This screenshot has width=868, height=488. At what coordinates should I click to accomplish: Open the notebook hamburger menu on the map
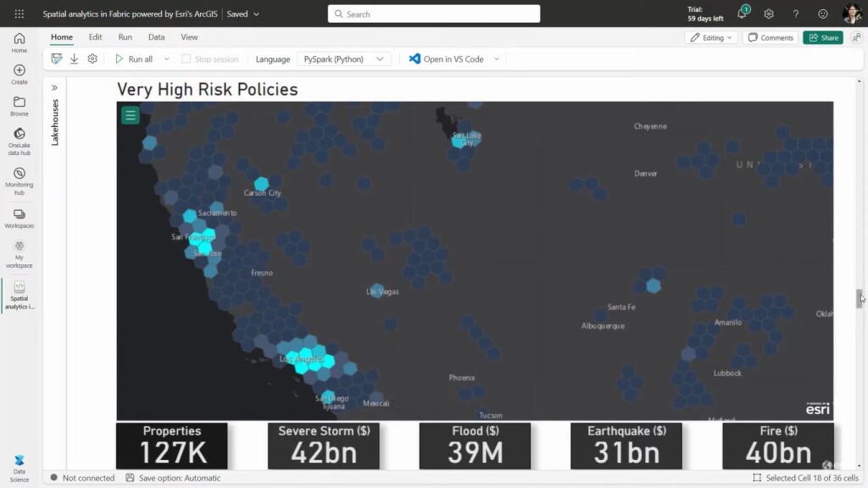pos(130,114)
